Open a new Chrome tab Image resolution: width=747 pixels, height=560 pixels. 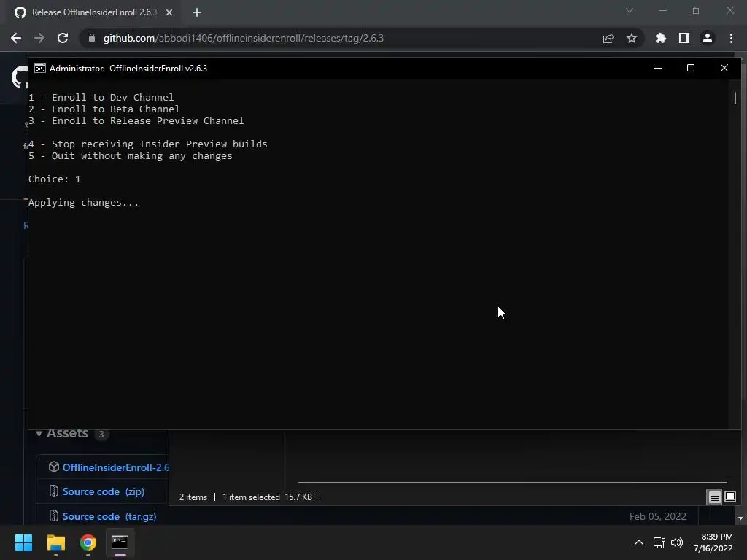tap(197, 12)
